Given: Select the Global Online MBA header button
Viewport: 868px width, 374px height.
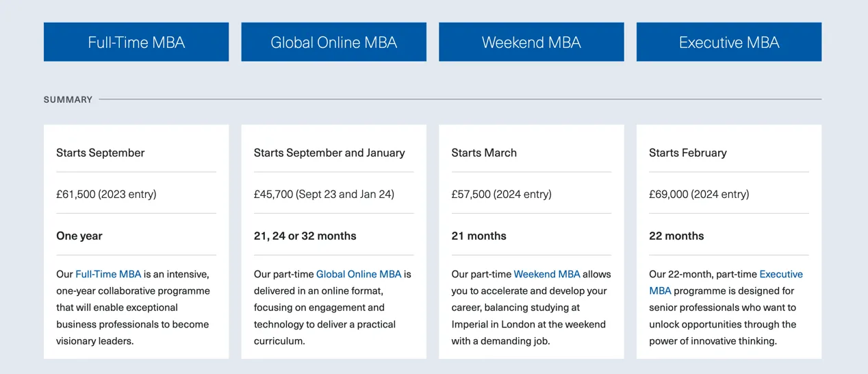Looking at the screenshot, I should pyautogui.click(x=333, y=42).
